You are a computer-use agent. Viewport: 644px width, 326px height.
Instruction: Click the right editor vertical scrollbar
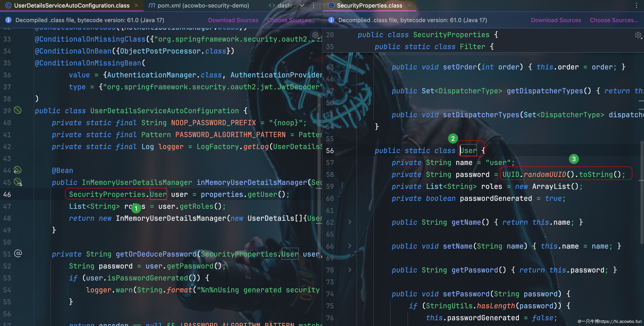coord(642,192)
